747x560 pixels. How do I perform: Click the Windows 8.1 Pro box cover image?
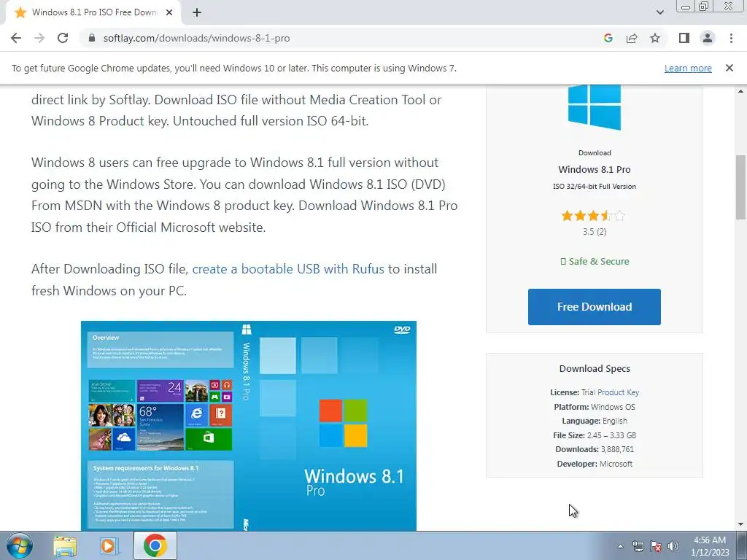click(249, 426)
